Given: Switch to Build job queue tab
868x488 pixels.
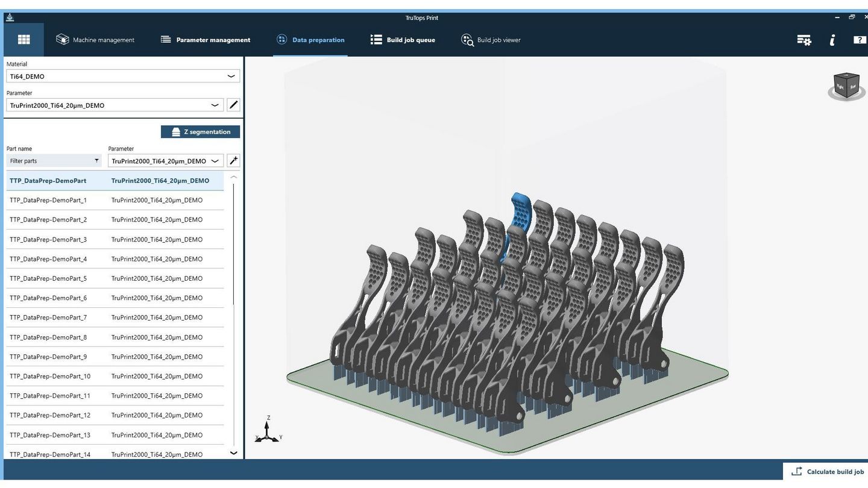Looking at the screenshot, I should click(x=403, y=40).
